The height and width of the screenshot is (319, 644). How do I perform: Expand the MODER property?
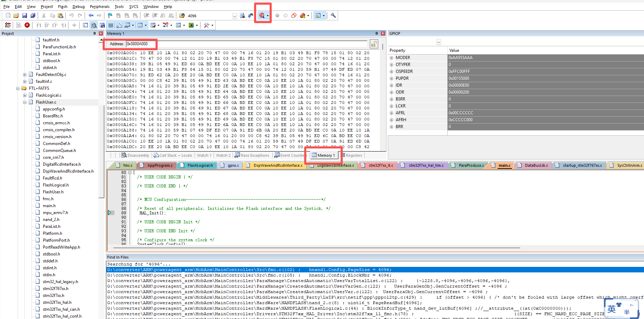click(x=392, y=58)
